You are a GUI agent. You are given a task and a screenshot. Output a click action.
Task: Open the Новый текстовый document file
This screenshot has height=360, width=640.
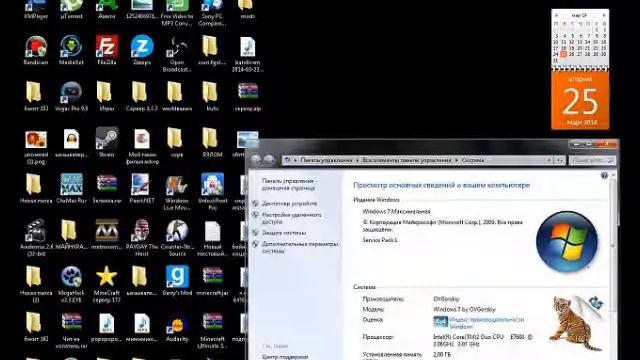(212, 238)
